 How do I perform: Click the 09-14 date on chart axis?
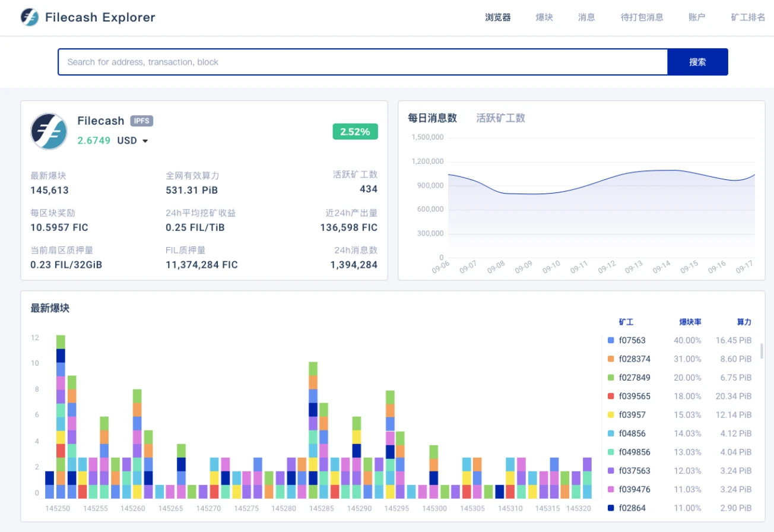[x=661, y=267]
